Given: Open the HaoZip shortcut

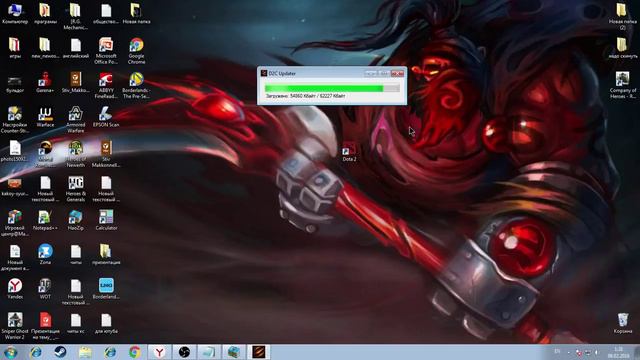Looking at the screenshot, I should [x=76, y=220].
